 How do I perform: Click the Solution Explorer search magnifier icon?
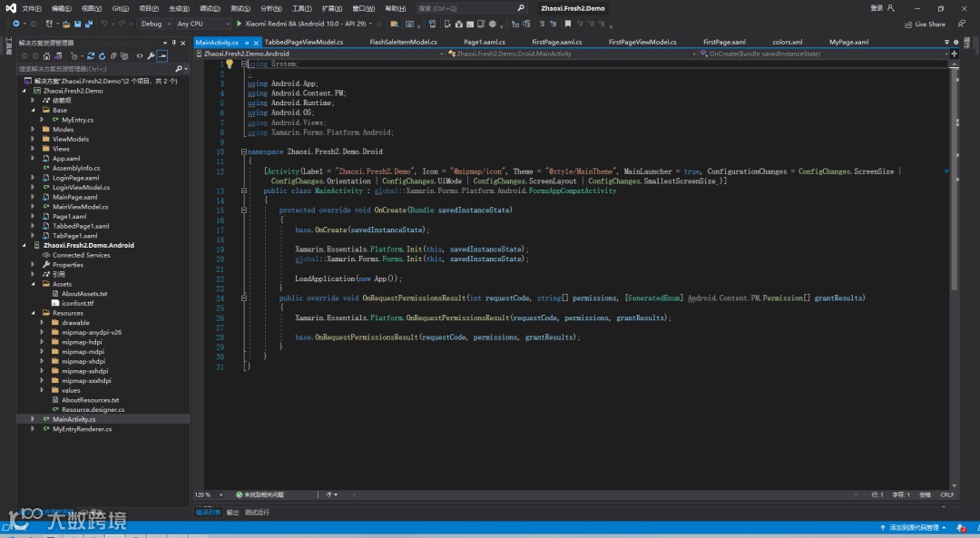178,68
